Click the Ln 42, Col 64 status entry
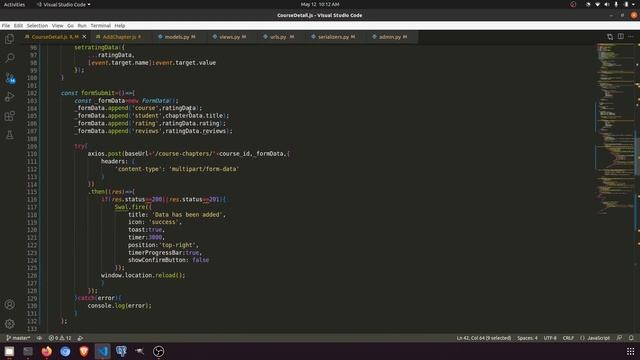This screenshot has height=360, width=640. coord(484,338)
